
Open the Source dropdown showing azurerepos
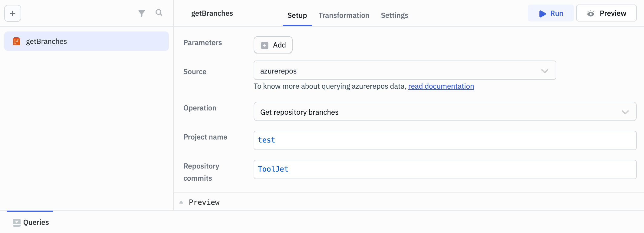click(x=405, y=71)
